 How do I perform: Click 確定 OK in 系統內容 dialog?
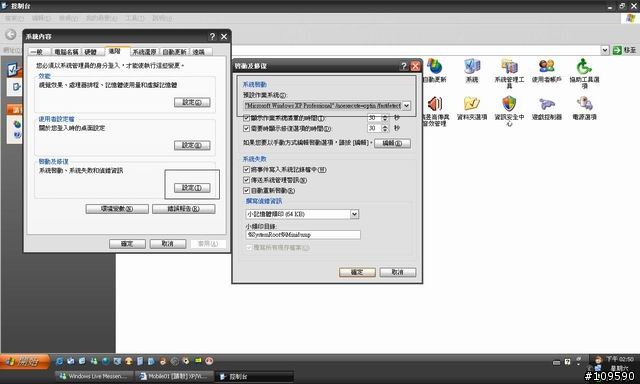(127, 244)
